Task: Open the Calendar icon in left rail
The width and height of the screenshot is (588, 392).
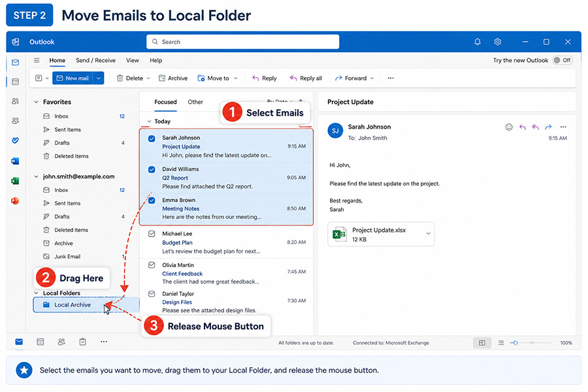Action: tap(16, 82)
